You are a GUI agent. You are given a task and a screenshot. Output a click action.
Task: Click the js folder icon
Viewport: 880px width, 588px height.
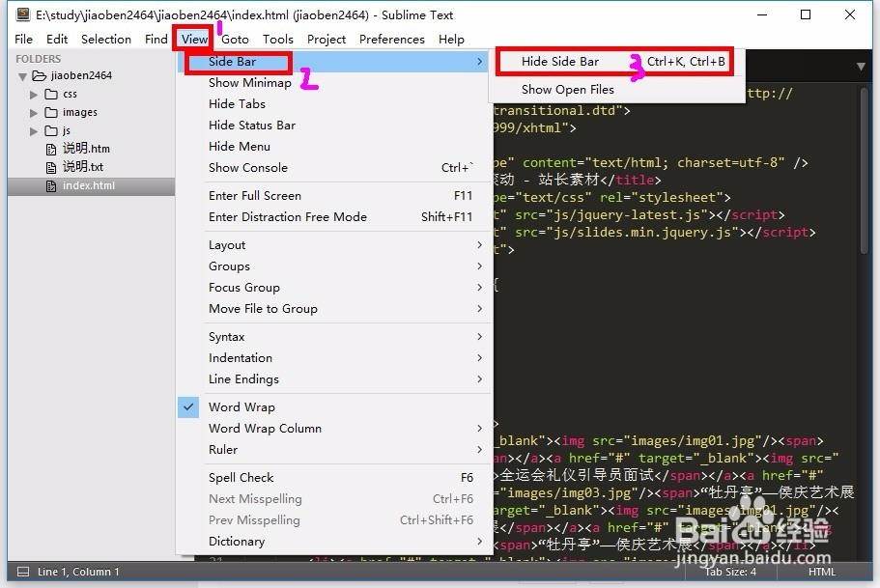[51, 130]
